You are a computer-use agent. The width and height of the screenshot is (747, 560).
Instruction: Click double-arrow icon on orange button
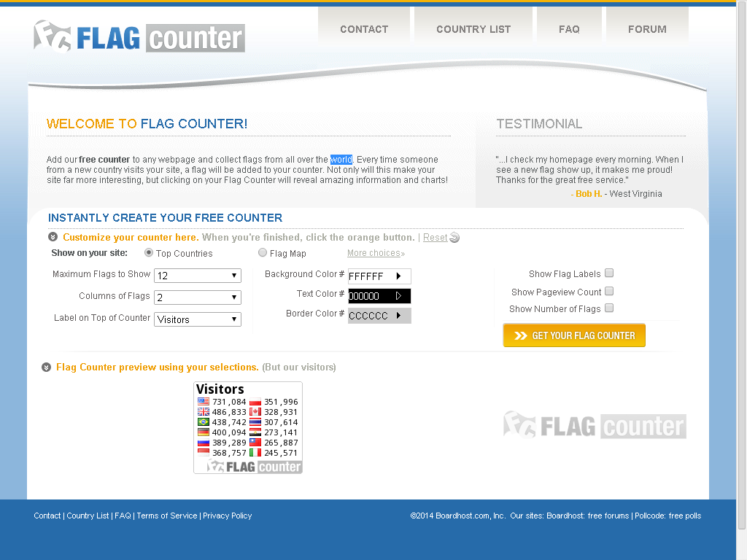pos(521,335)
